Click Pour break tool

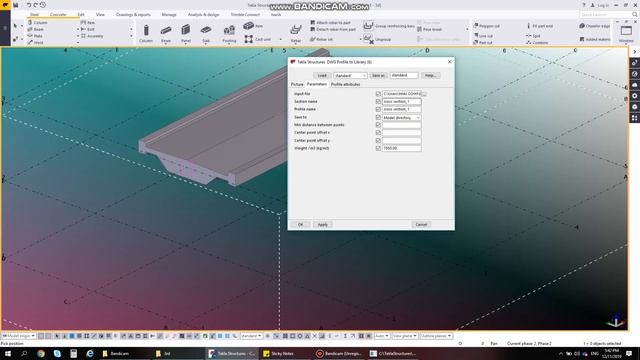429,29
